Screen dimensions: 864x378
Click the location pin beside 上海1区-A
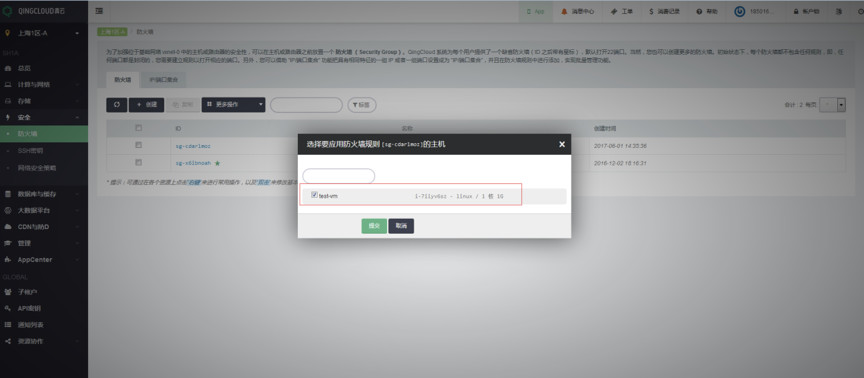point(7,33)
